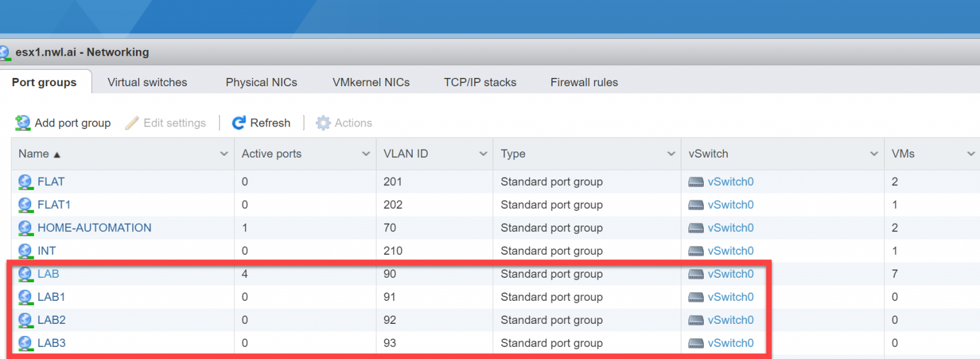Click VLAN ID value 93

[390, 343]
